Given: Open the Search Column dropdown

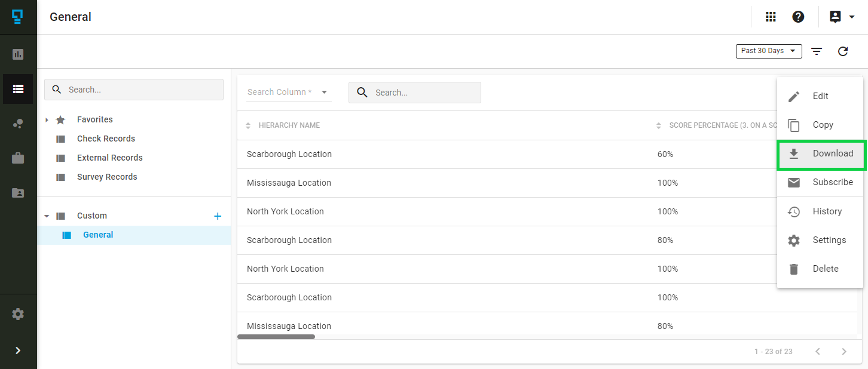Looking at the screenshot, I should click(289, 92).
